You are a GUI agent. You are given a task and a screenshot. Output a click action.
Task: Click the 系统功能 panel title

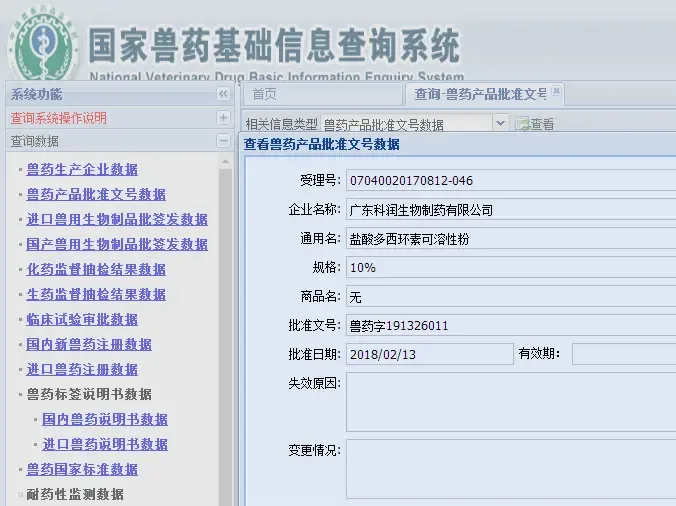(37, 94)
